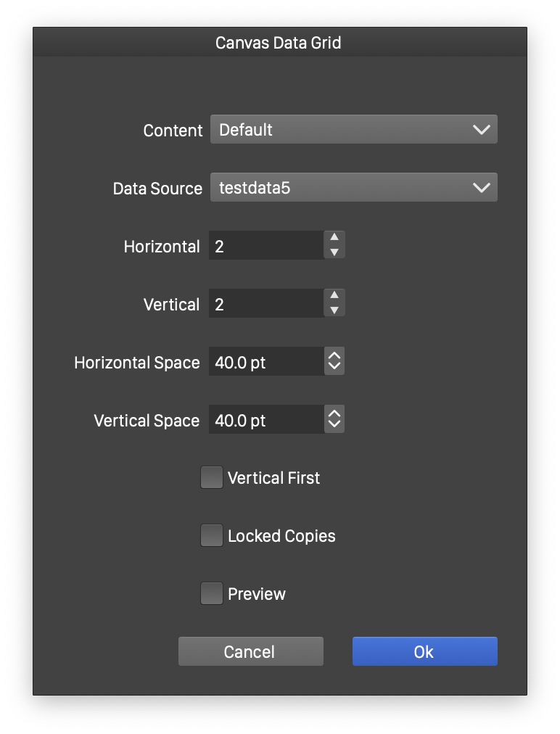The width and height of the screenshot is (560, 734).
Task: Click into the Vertical count field
Action: (x=265, y=304)
